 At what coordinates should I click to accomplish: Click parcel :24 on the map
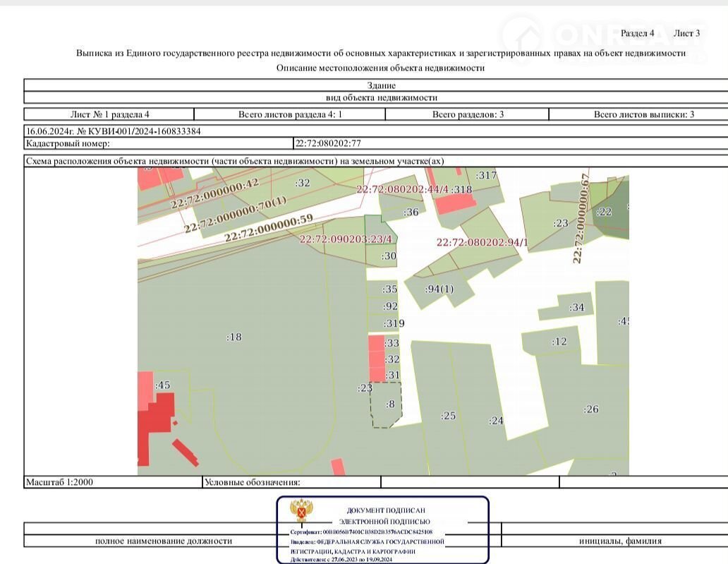[x=497, y=421]
